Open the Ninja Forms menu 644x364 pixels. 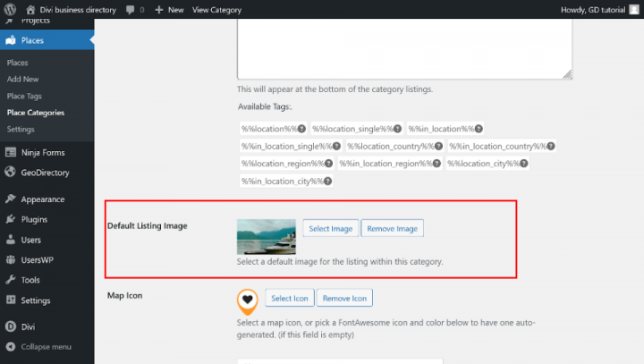[x=44, y=153]
